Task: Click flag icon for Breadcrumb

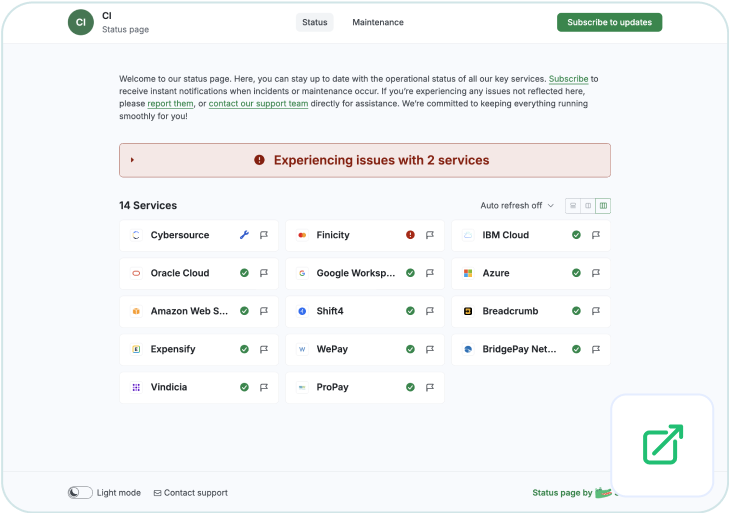Action: pyautogui.click(x=596, y=311)
